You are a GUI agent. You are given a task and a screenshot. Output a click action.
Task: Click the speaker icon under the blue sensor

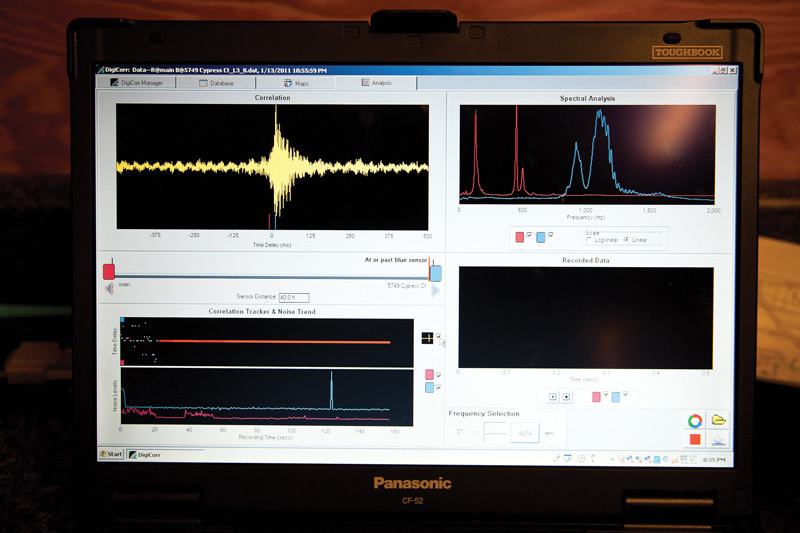click(435, 290)
